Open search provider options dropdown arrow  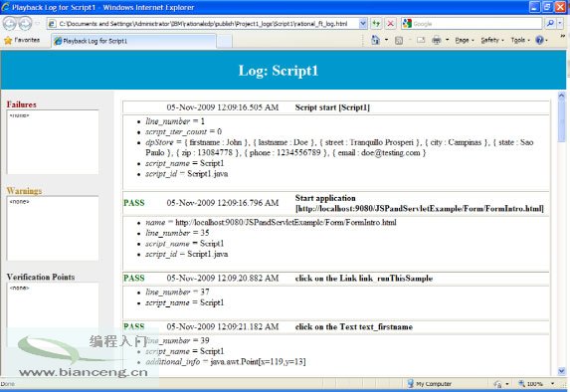pyautogui.click(x=560, y=24)
